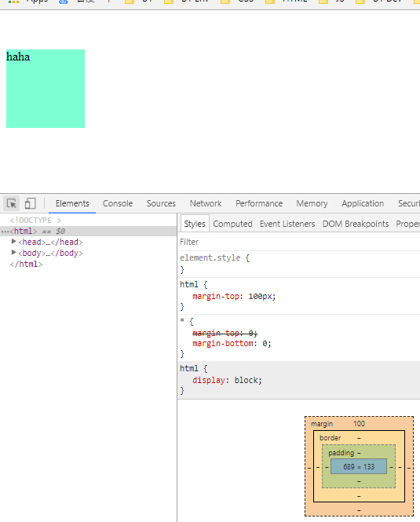Expand the head node

[13, 241]
